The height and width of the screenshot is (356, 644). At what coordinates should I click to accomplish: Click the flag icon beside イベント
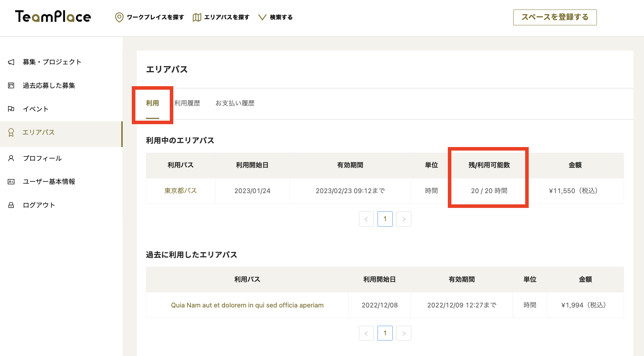(x=11, y=109)
